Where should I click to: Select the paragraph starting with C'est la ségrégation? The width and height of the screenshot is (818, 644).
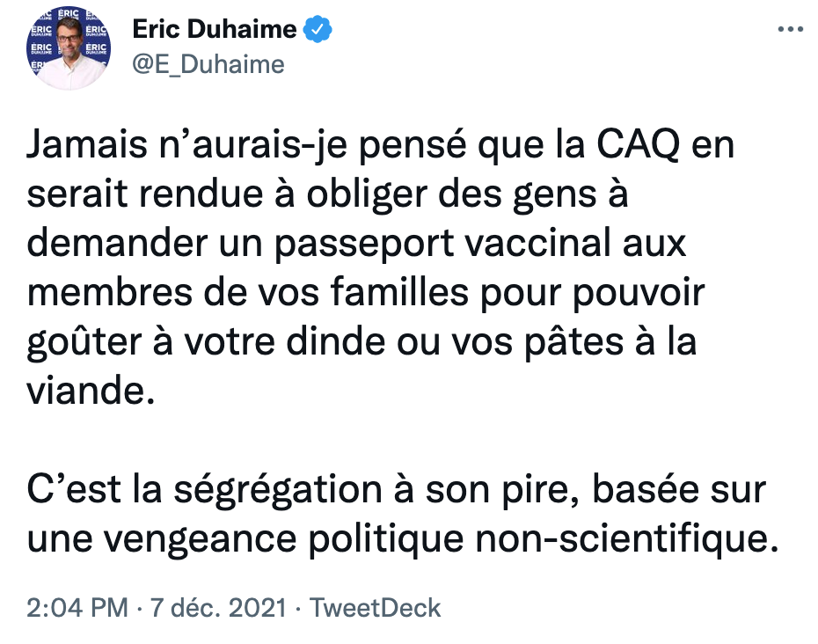402,514
